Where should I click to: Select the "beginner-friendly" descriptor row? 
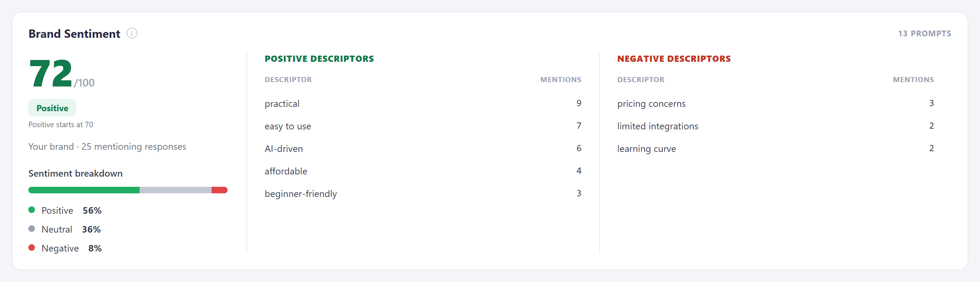pyautogui.click(x=423, y=193)
